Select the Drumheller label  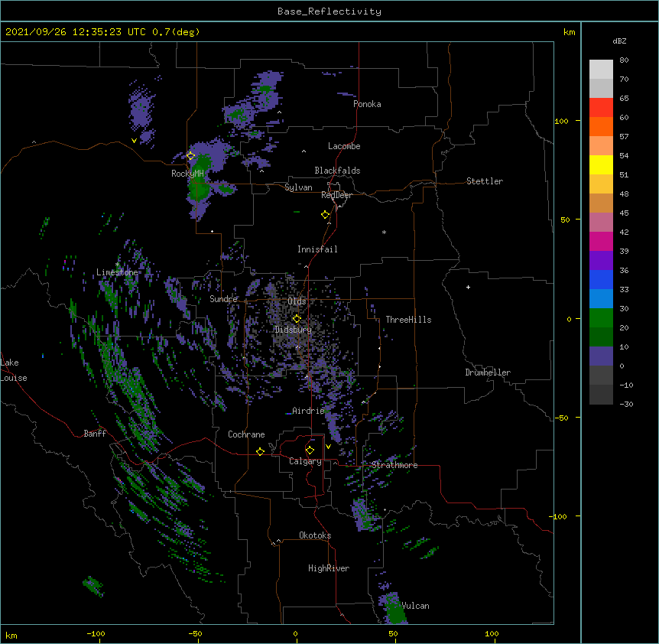coord(488,372)
